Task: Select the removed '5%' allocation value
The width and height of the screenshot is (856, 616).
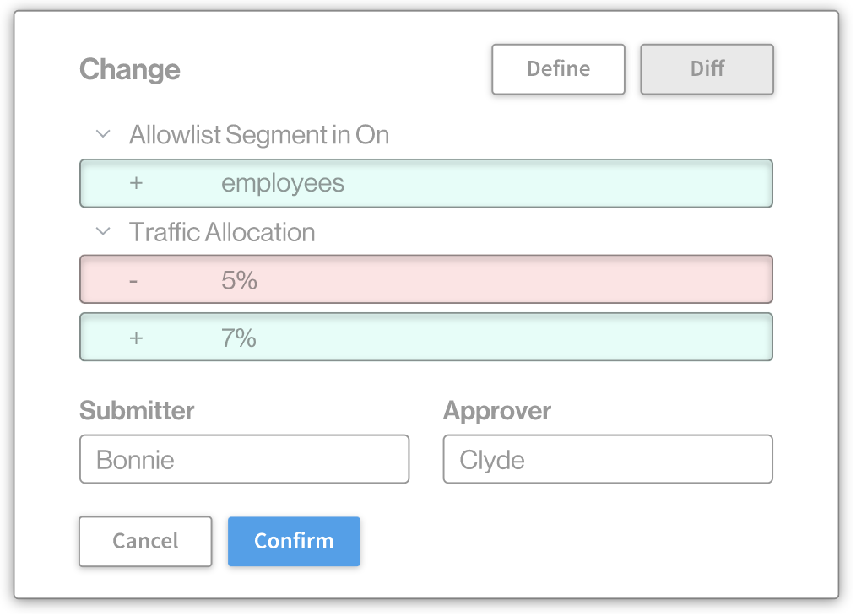Action: (x=239, y=280)
